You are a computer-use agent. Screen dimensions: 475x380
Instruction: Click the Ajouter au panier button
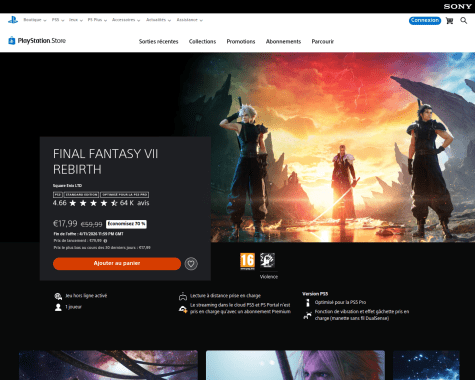[x=117, y=264]
